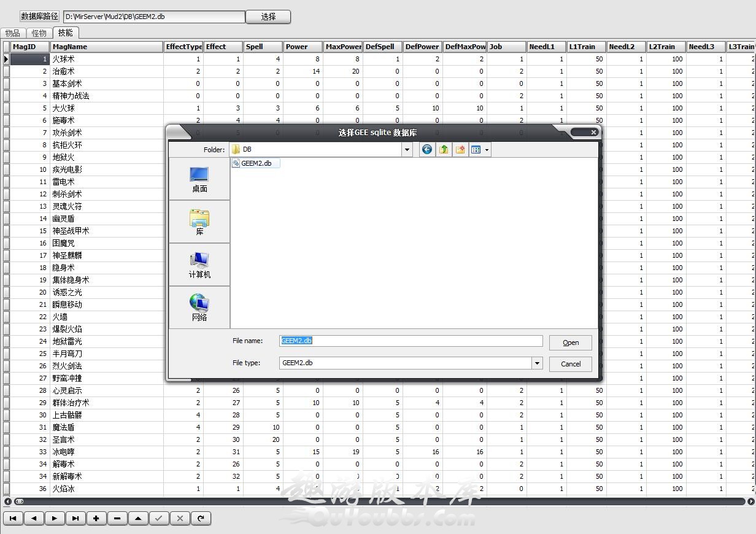
Task: Select the 精神力战法 skill name cell
Action: [107, 96]
